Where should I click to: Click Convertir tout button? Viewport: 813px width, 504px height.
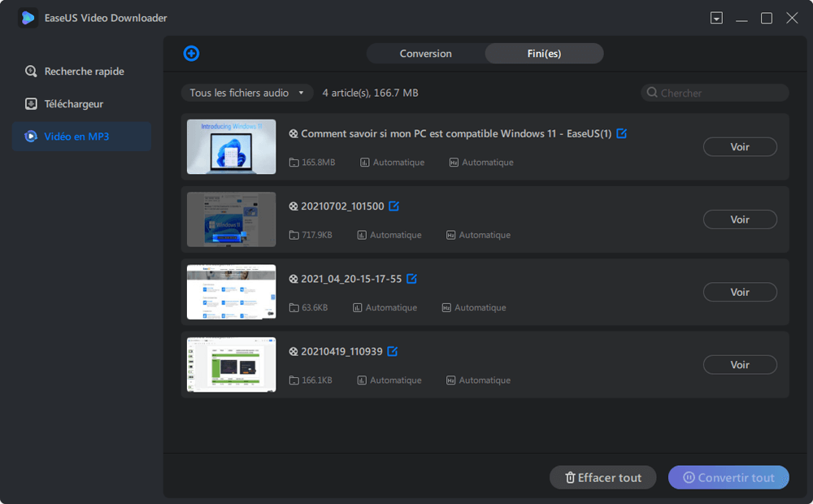point(728,477)
